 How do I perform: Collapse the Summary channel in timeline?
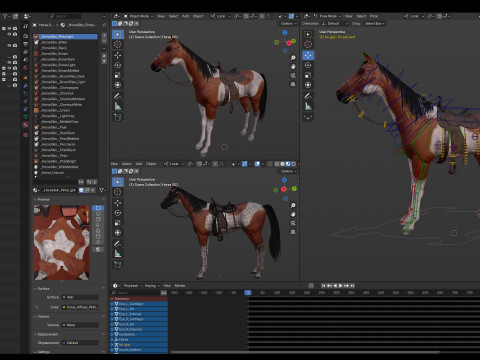[112, 299]
